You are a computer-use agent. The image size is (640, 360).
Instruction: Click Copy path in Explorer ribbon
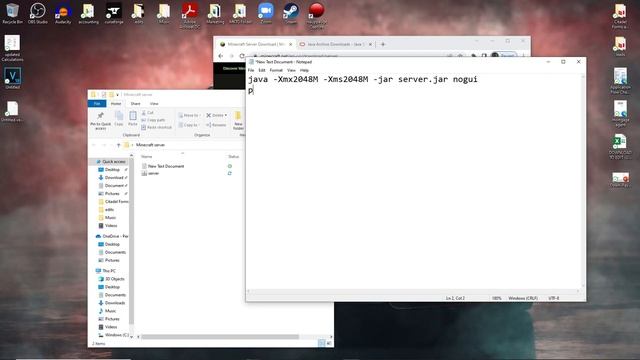[153, 120]
